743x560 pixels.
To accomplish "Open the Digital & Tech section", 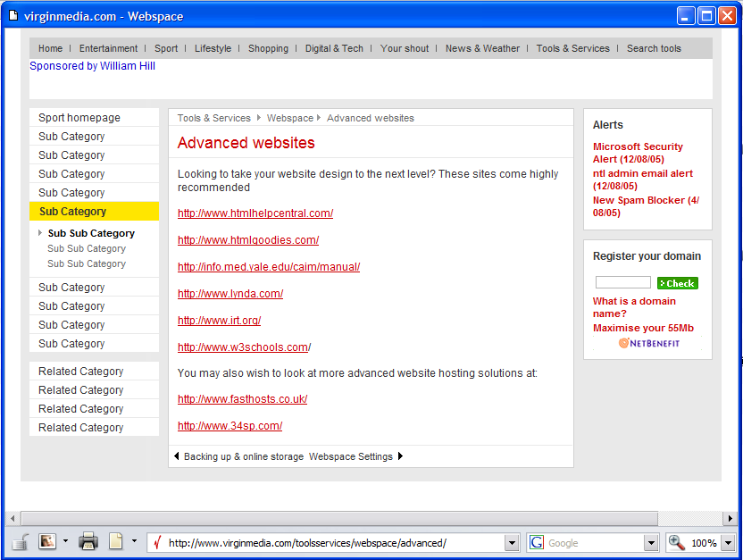I will coord(334,48).
